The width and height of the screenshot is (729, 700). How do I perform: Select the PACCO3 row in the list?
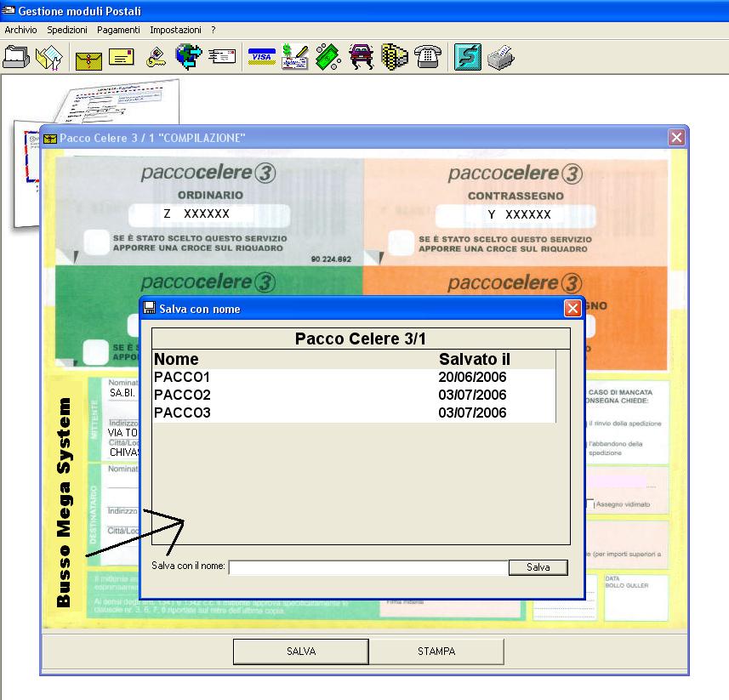pos(354,413)
